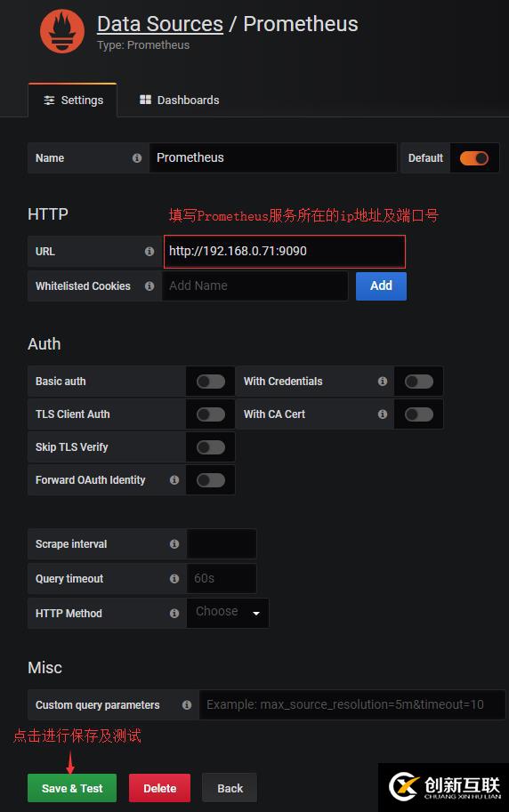Enable the TLS Client Auth toggle

coord(210,414)
